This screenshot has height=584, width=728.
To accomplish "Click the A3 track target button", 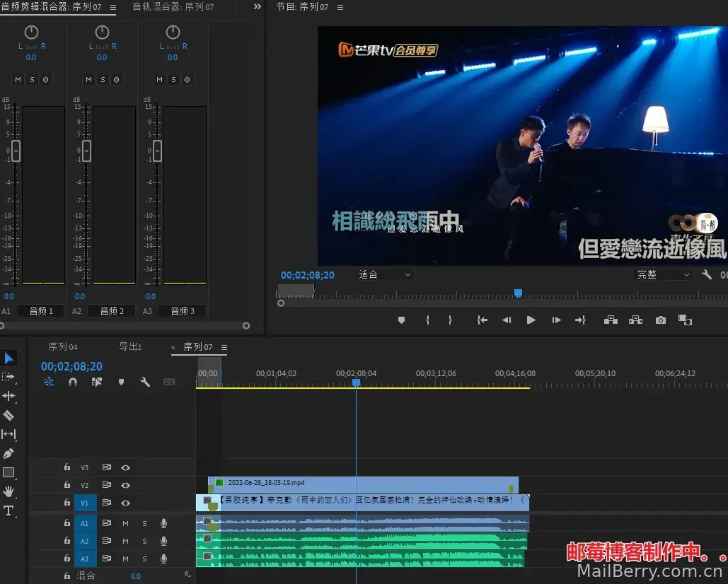I will click(x=84, y=559).
